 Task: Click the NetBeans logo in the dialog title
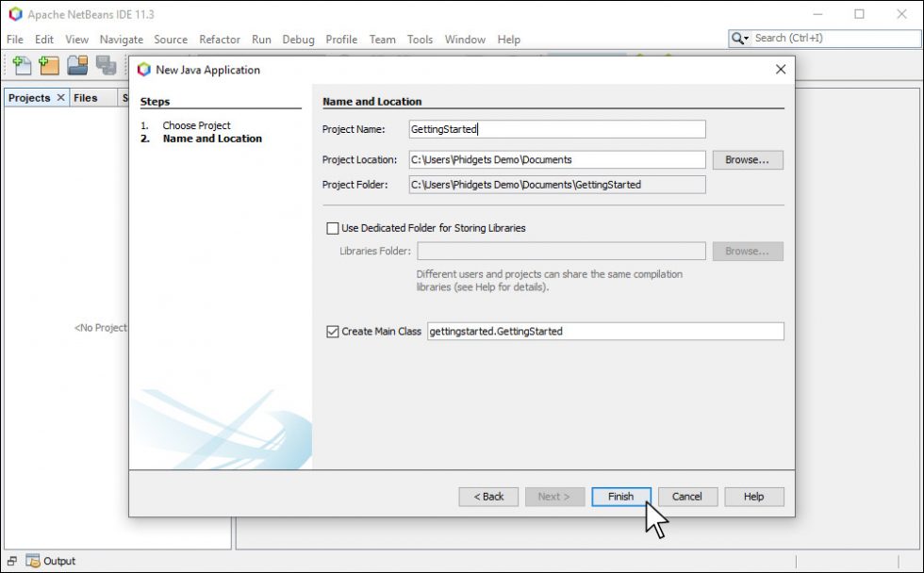pos(143,69)
